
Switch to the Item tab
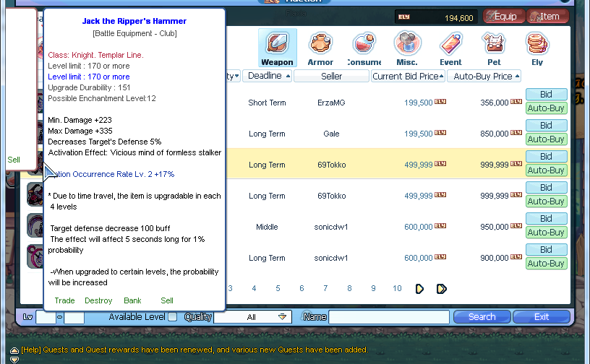coord(547,16)
